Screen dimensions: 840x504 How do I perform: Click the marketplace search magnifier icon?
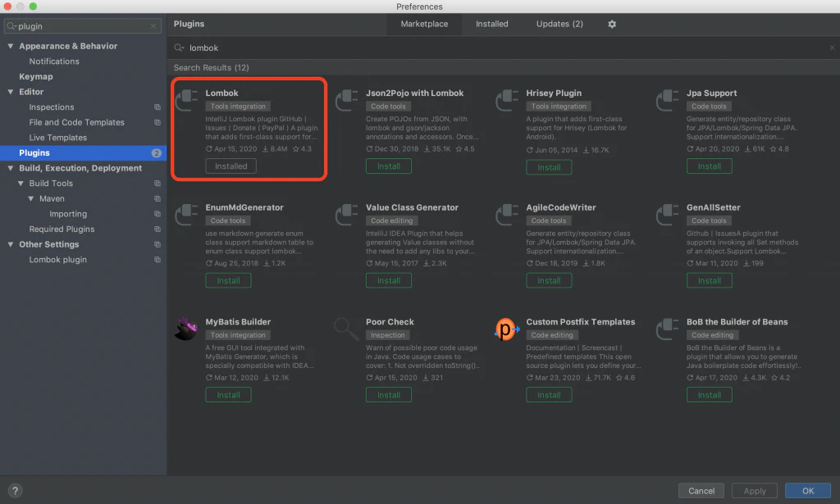pos(179,48)
